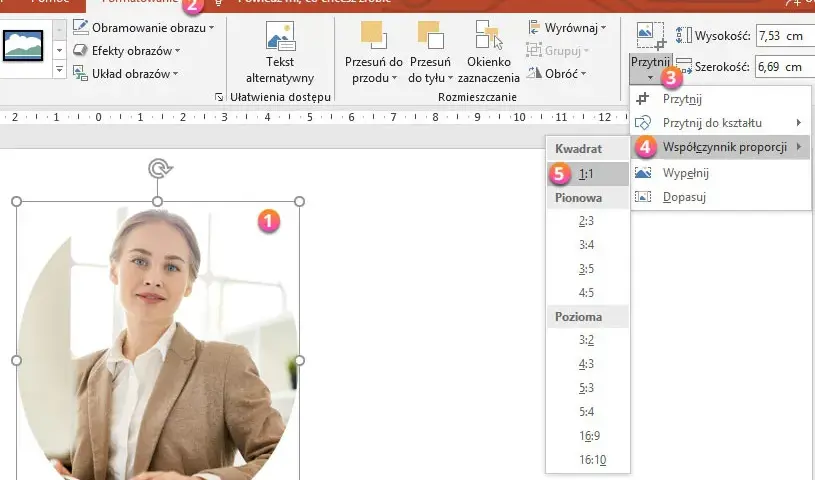Select the 2:3 portrait aspect ratio
The image size is (815, 480).
coord(588,221)
